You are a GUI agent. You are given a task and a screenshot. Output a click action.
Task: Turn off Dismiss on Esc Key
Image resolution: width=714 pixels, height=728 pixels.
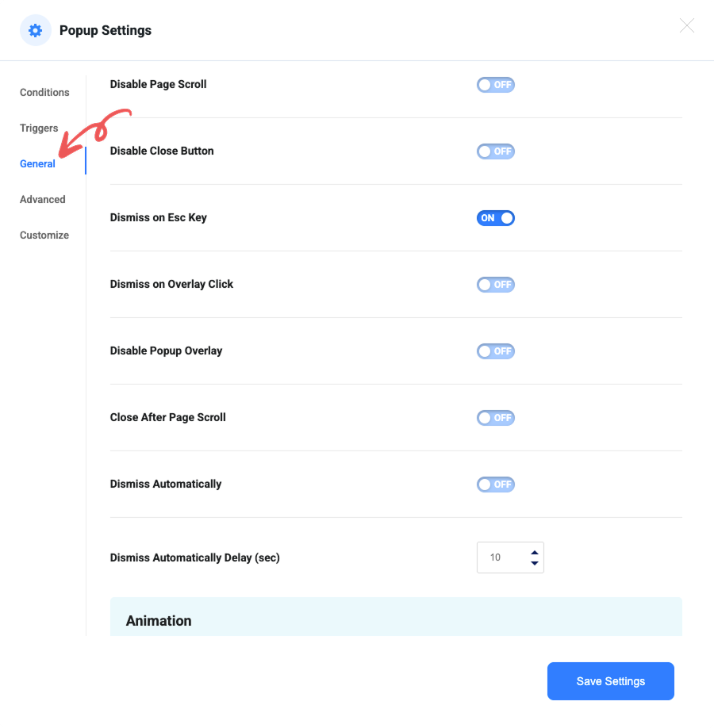[495, 218]
